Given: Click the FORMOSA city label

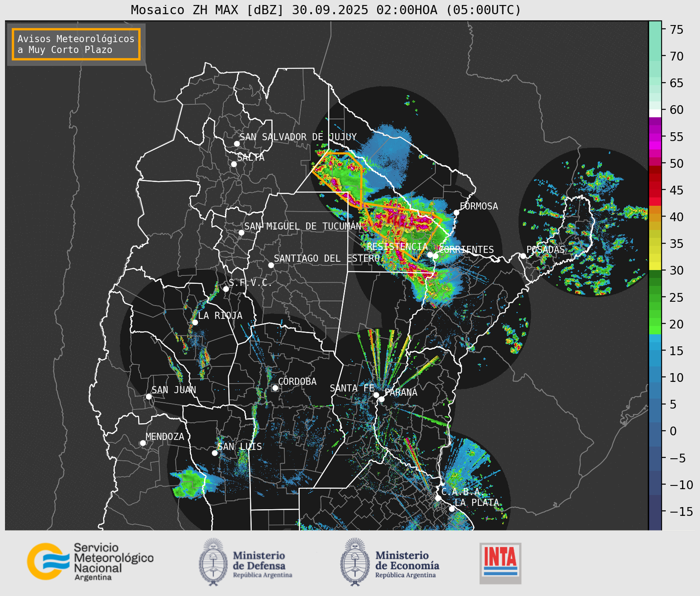Looking at the screenshot, I should click(x=479, y=206).
